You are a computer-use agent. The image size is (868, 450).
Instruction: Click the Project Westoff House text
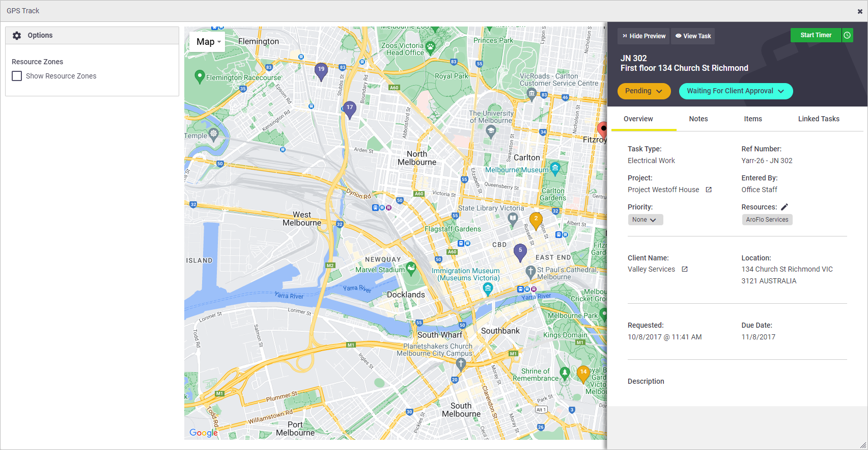[x=663, y=190]
